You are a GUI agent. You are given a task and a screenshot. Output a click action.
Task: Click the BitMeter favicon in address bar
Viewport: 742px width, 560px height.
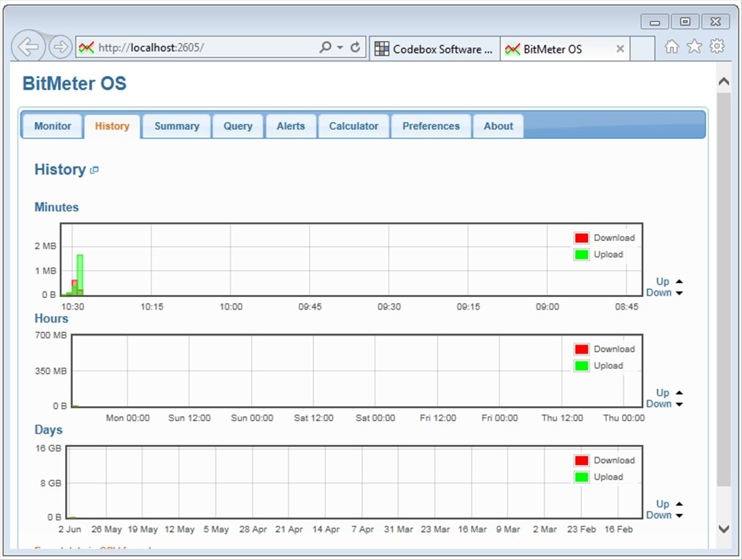coord(86,47)
